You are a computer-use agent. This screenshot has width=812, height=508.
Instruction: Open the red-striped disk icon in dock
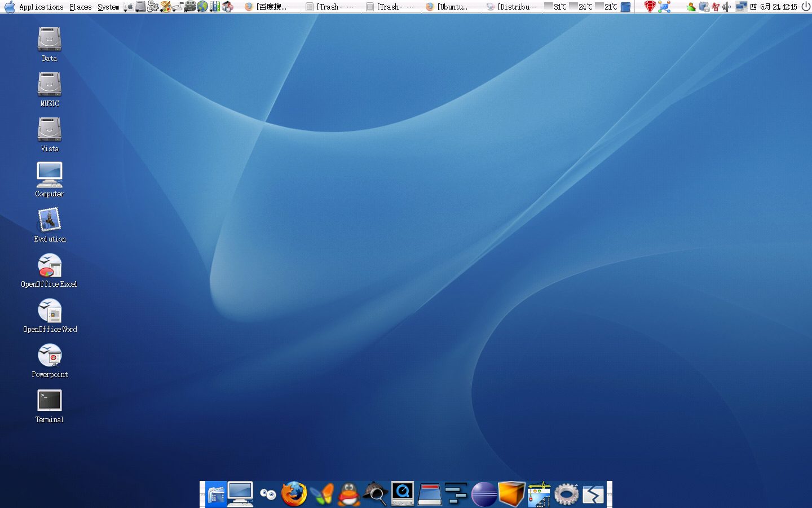click(430, 494)
